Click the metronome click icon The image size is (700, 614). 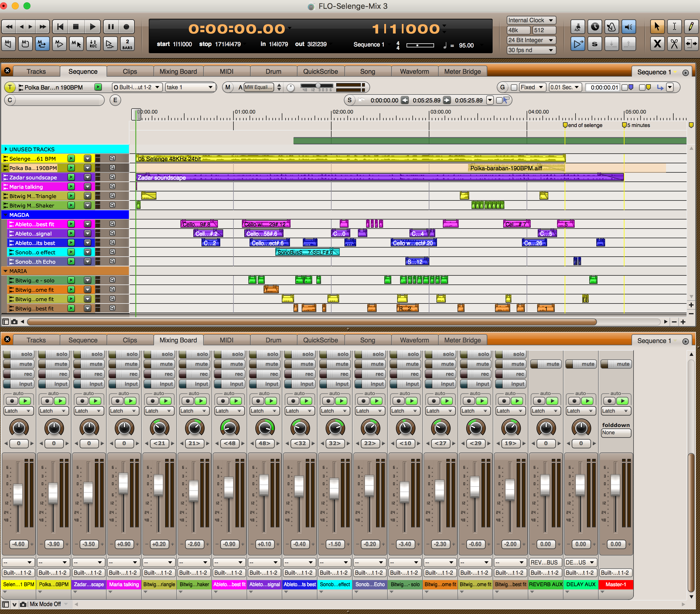click(x=611, y=27)
